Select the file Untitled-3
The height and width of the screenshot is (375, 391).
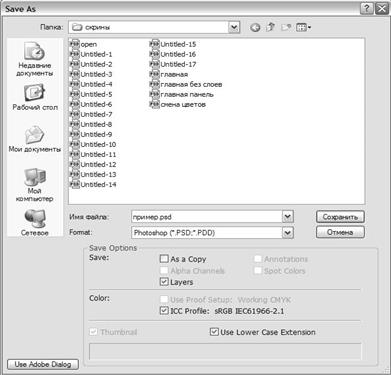(x=92, y=74)
